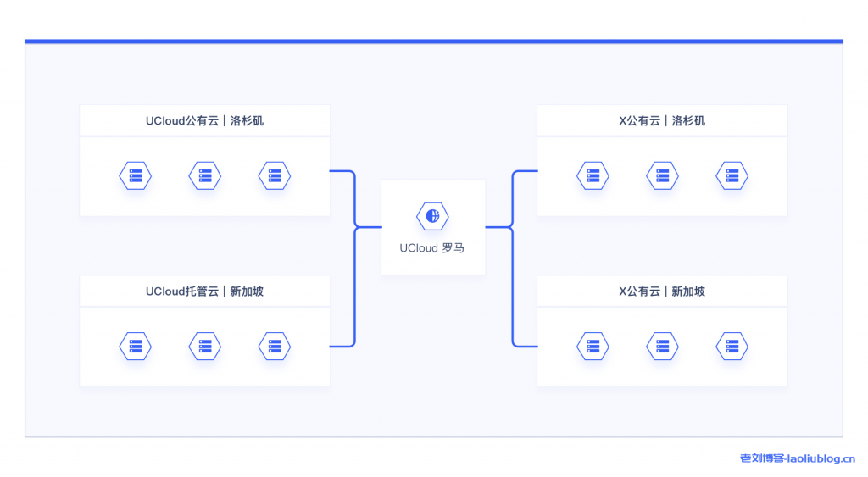
Task: Select the first server icon under UCloud托管云 新加坡
Action: tap(135, 346)
